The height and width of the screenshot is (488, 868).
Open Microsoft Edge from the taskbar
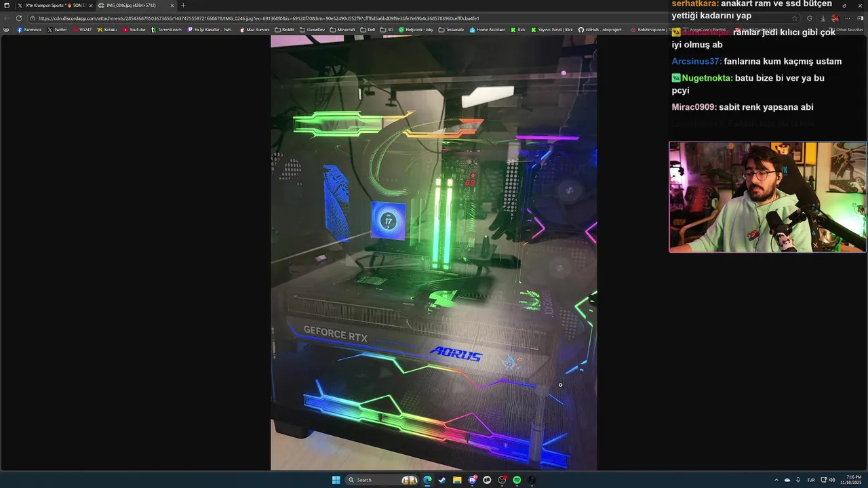427,480
